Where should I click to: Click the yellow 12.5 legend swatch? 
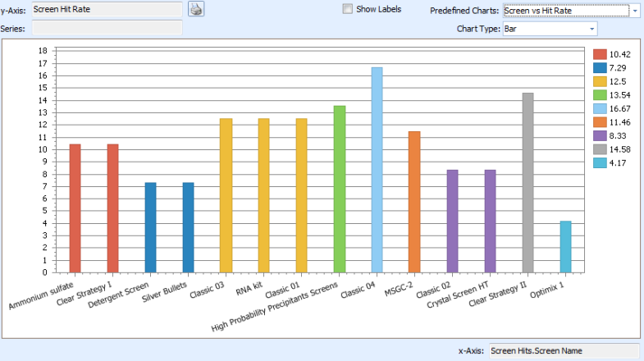[x=600, y=81]
